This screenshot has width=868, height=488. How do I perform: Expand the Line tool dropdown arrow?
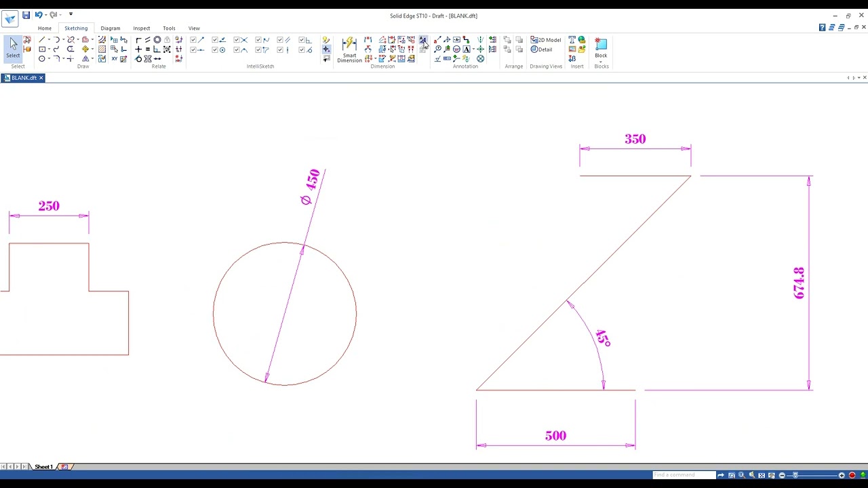click(49, 39)
